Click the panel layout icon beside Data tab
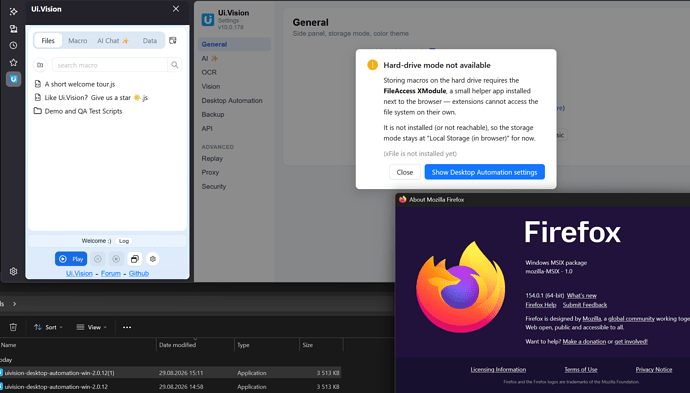 (x=172, y=40)
